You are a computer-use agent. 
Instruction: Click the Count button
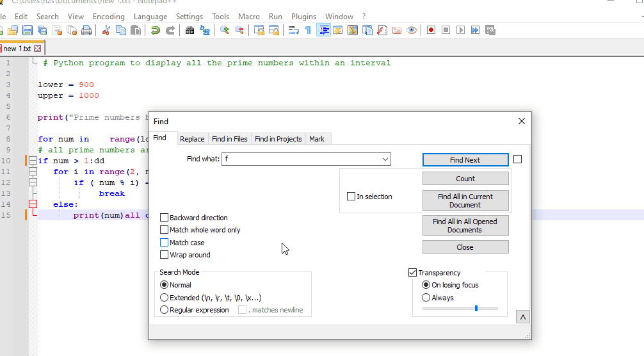[x=465, y=179]
